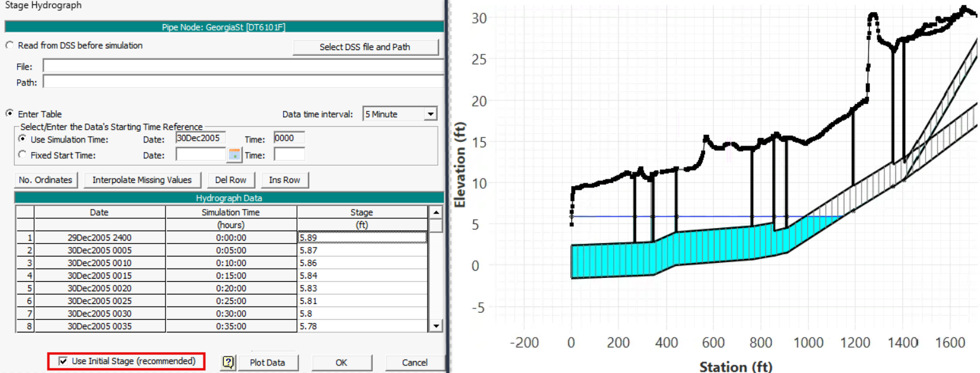Cancel the Stage Hydrograph dialog

pos(414,362)
